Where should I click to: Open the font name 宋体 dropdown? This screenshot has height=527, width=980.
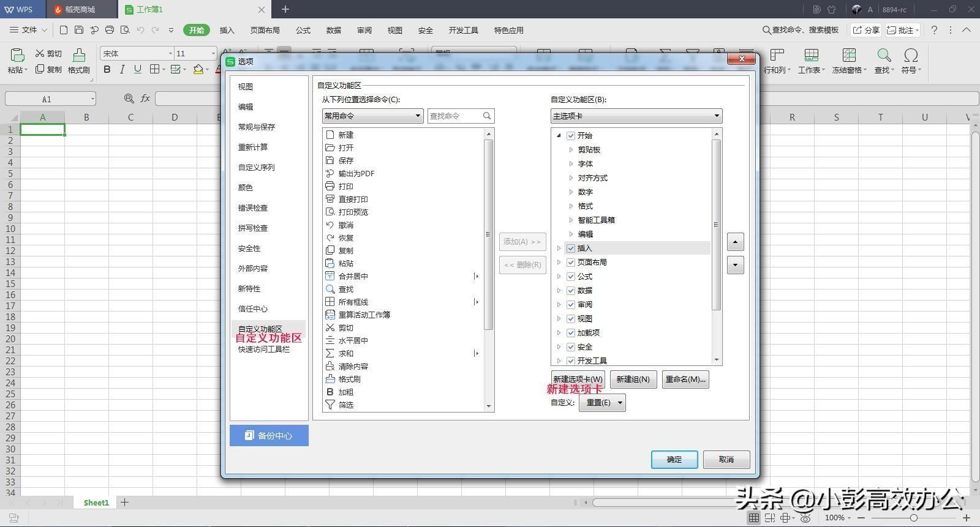(170, 53)
